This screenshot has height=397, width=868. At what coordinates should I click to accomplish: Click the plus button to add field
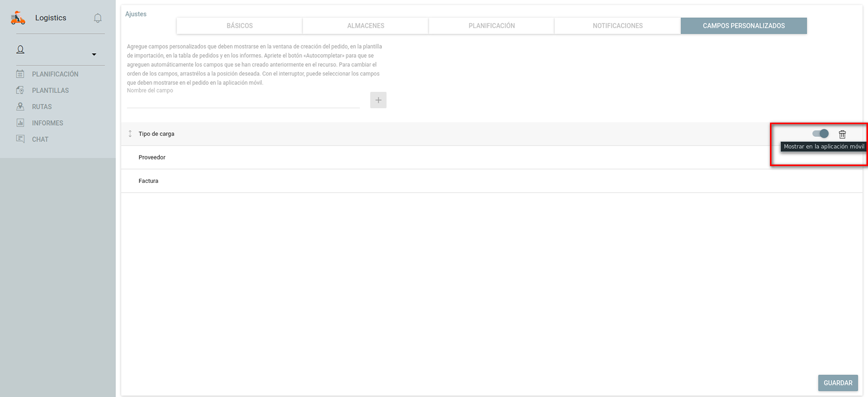click(x=378, y=100)
